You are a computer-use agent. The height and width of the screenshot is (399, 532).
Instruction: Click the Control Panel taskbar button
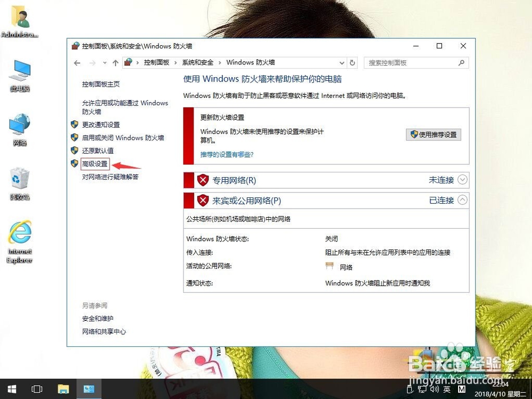(x=89, y=389)
